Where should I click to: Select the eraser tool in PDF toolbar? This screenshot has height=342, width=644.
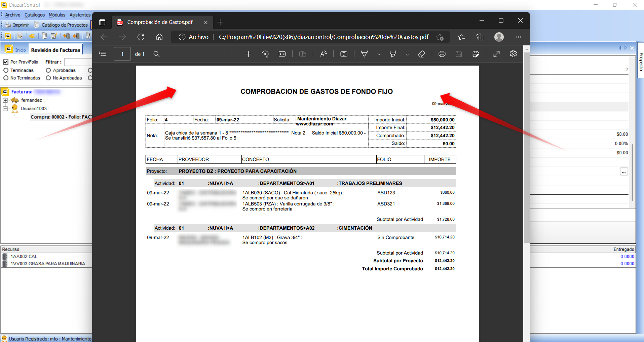421,54
